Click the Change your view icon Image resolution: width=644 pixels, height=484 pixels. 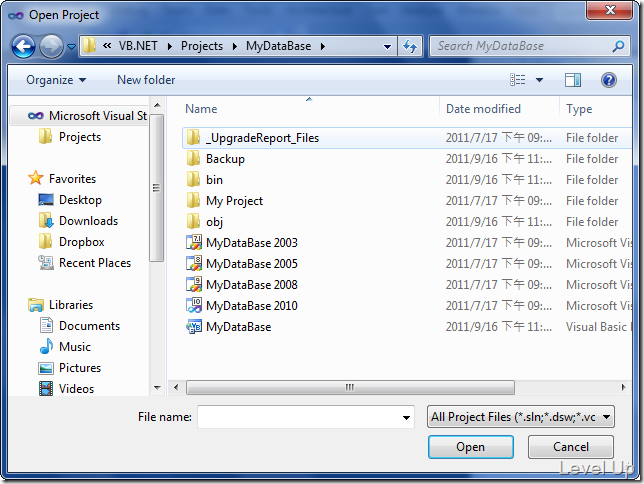click(x=518, y=79)
